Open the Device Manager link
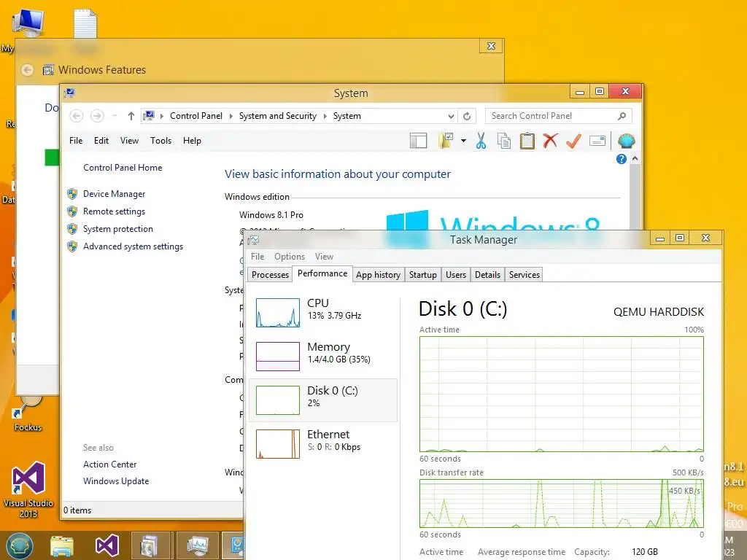Screen dimensions: 747x560 (x=114, y=194)
